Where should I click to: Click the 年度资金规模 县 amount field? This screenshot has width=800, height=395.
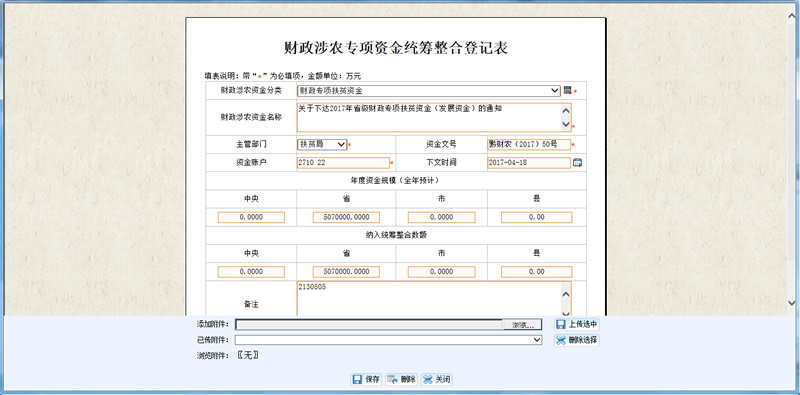[537, 217]
